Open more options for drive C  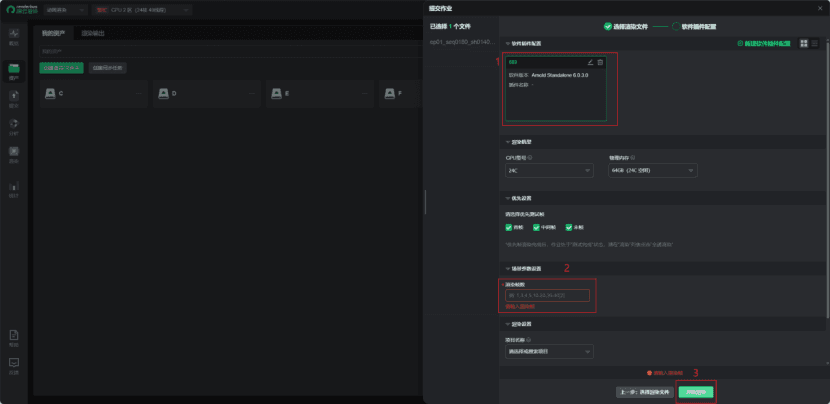click(x=139, y=93)
